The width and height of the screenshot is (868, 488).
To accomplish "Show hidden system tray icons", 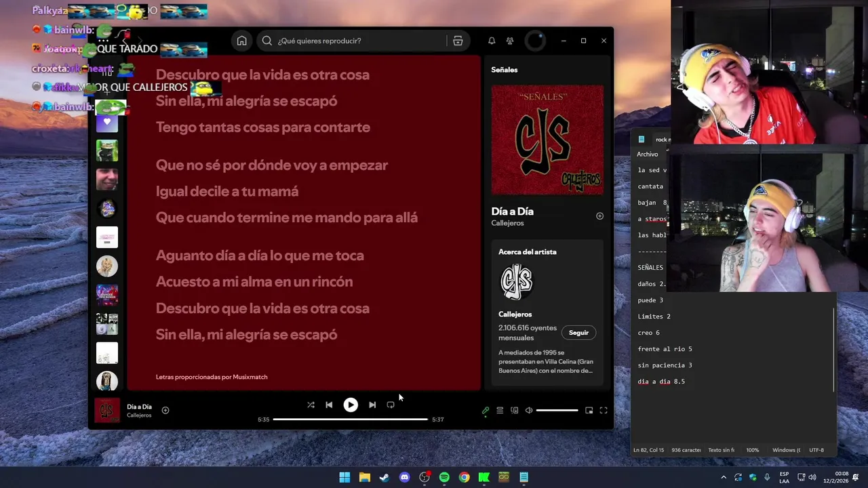I will pos(724,477).
